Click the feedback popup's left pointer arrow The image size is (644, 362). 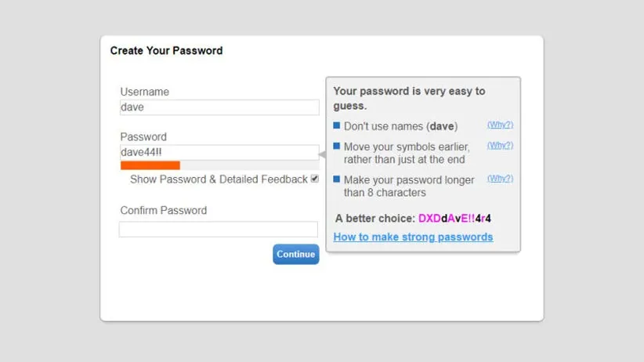322,155
